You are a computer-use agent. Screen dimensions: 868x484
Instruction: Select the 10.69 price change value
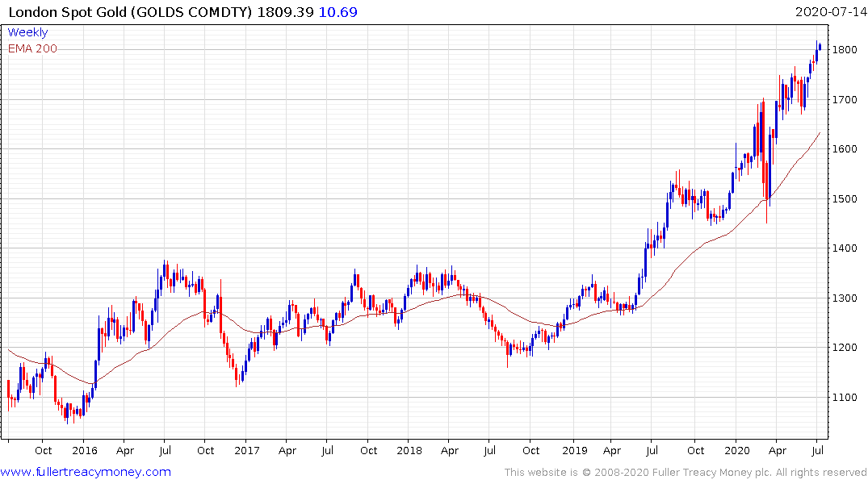pos(338,11)
